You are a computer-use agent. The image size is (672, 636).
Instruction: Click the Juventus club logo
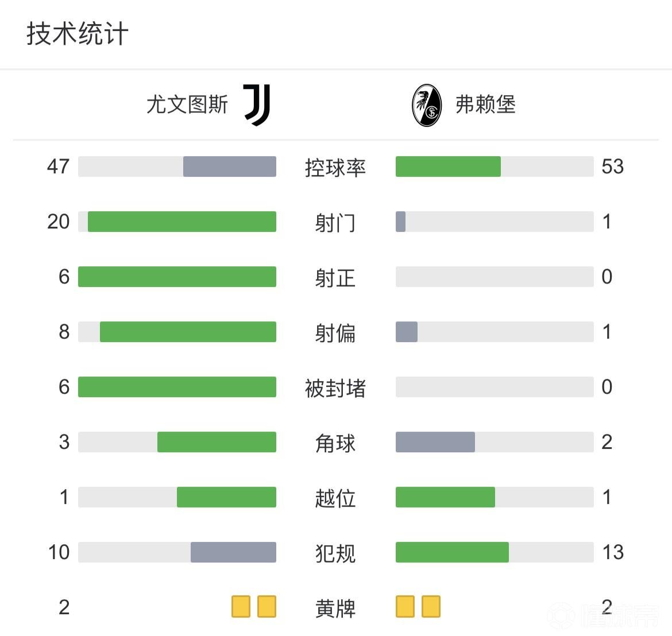pos(257,105)
